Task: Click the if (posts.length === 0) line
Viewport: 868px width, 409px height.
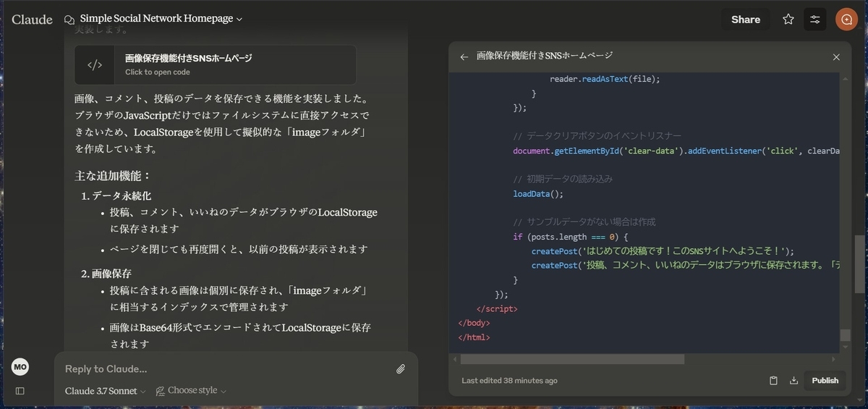Action: point(571,237)
